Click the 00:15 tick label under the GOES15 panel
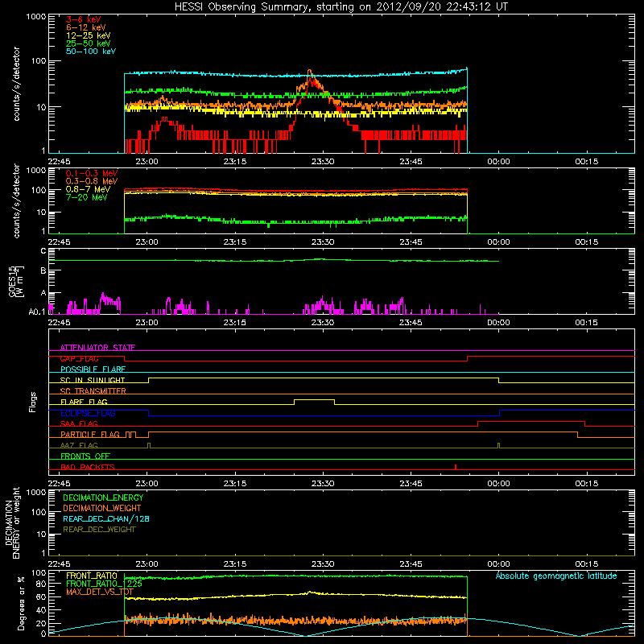This screenshot has width=644, height=644. (587, 323)
